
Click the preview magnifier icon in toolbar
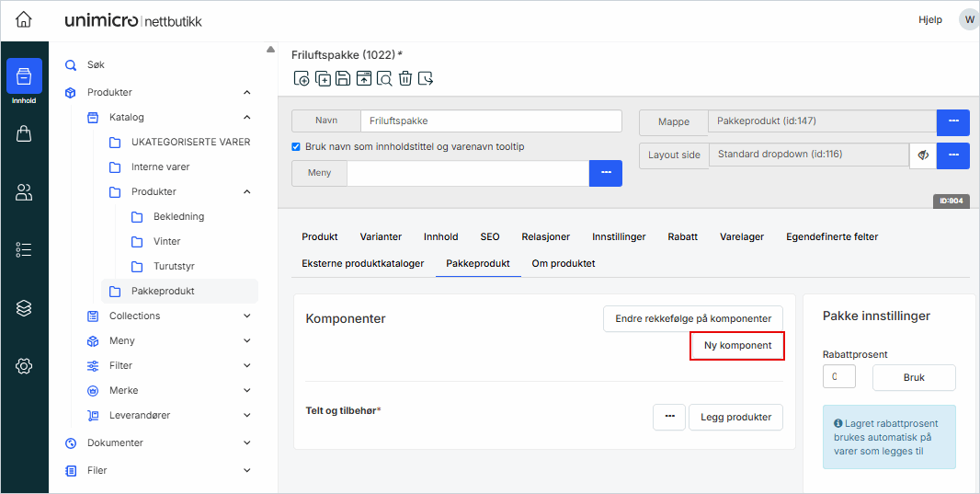(x=384, y=78)
